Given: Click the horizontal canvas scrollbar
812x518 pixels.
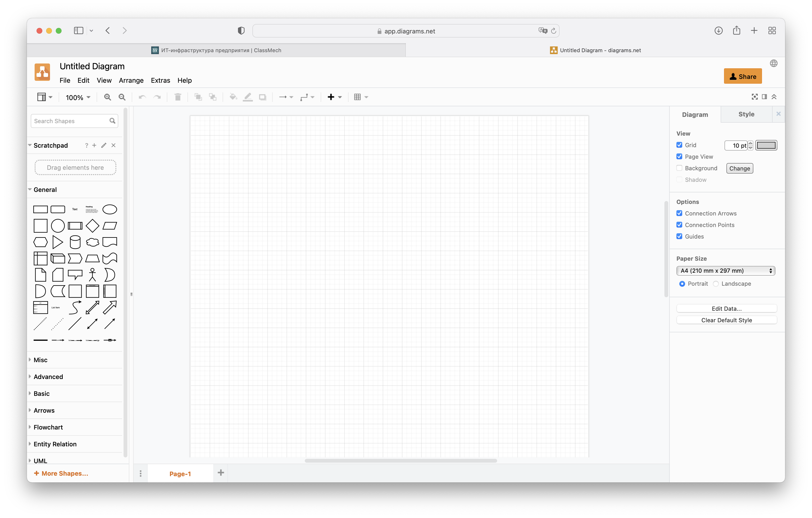Looking at the screenshot, I should [401, 461].
